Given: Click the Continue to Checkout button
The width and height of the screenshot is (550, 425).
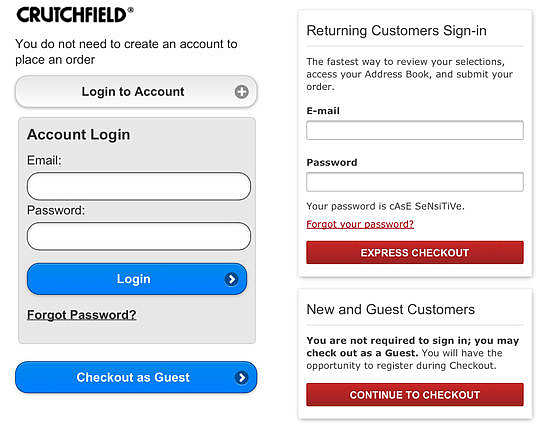Looking at the screenshot, I should 415,395.
